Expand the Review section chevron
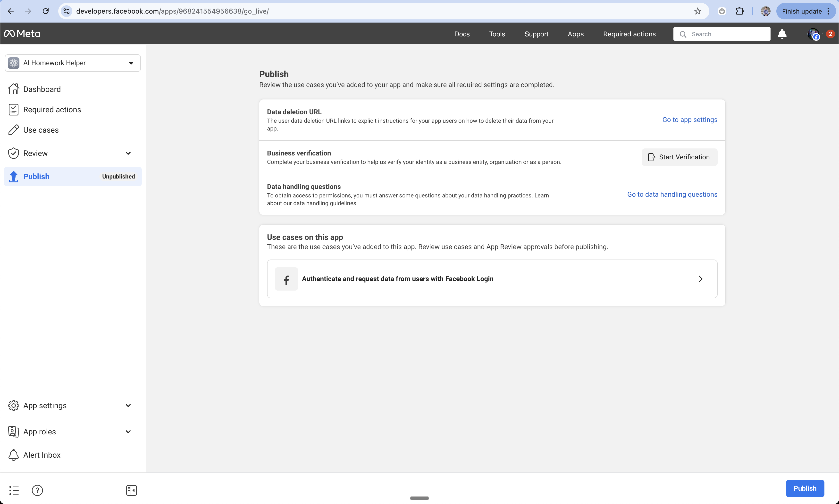 tap(128, 153)
